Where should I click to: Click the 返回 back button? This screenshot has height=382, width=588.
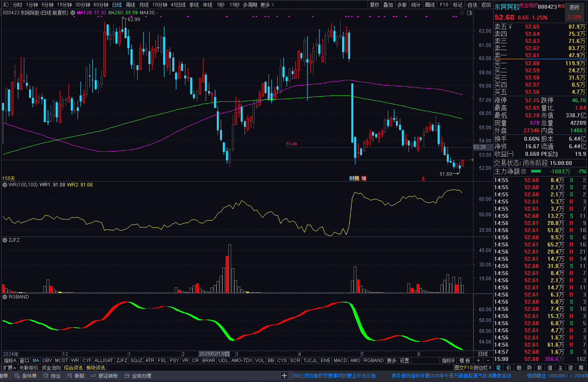point(486,5)
